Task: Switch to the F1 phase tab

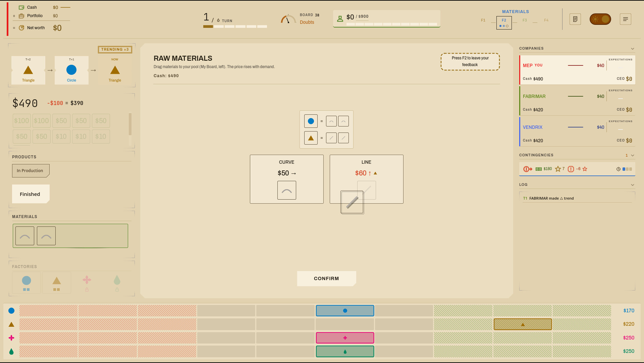Action: point(483,20)
